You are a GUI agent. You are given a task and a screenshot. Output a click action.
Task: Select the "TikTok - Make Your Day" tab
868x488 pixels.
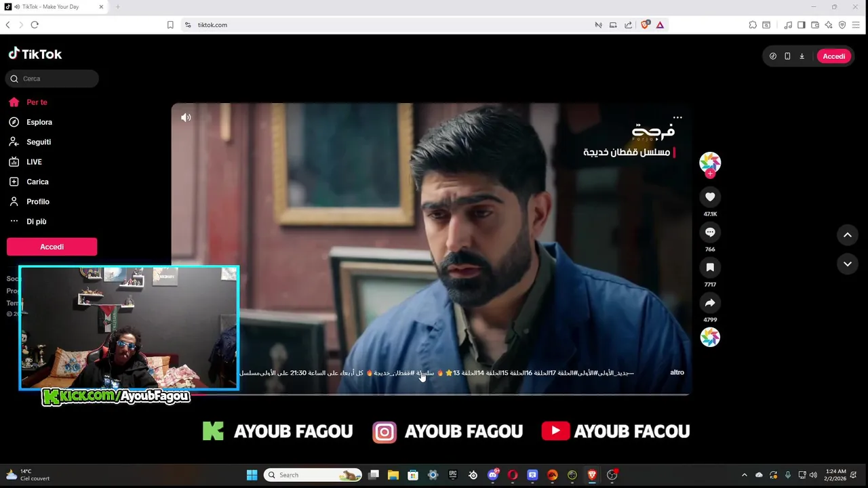(x=54, y=7)
